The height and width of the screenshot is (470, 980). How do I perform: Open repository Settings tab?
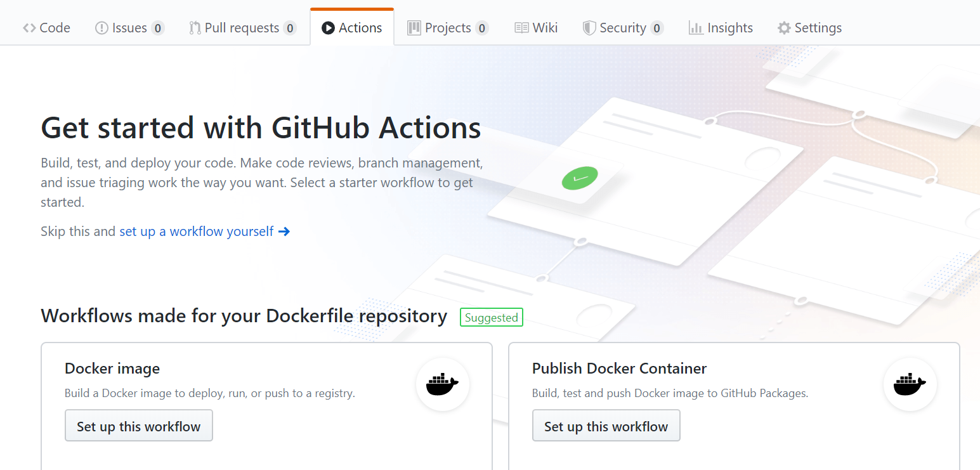(809, 28)
